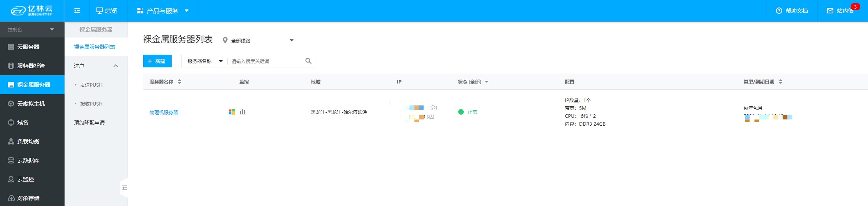Click the 包年包月 billing type text
The height and width of the screenshot is (206, 868).
tap(753, 108)
